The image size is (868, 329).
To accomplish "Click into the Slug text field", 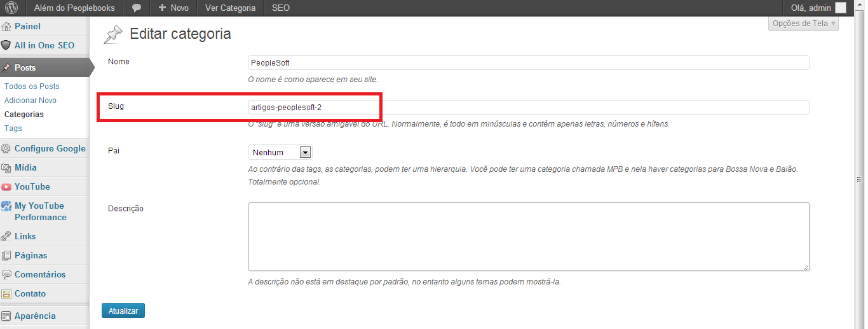I will 528,108.
